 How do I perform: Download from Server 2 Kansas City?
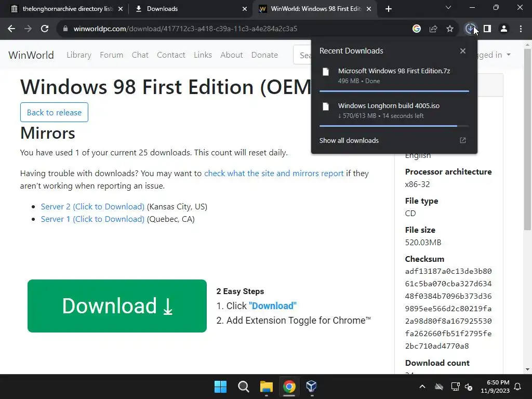[92, 207]
